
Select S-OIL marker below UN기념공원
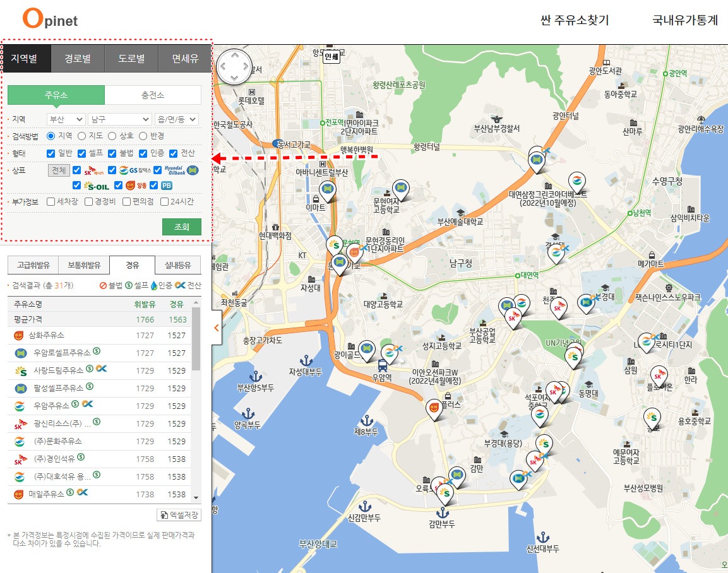[x=573, y=357]
